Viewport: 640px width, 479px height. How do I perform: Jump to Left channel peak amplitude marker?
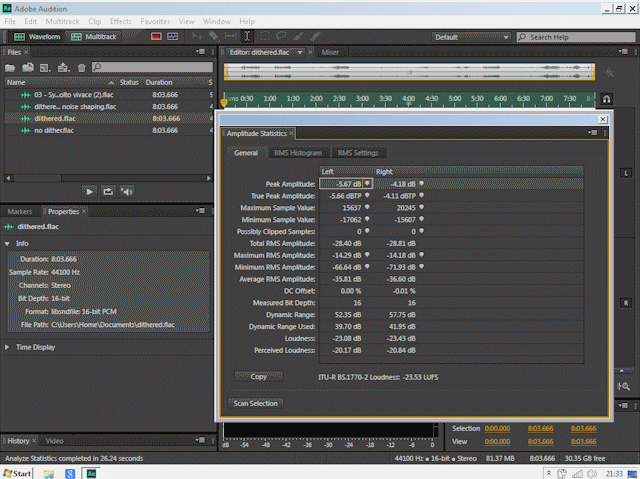point(367,184)
